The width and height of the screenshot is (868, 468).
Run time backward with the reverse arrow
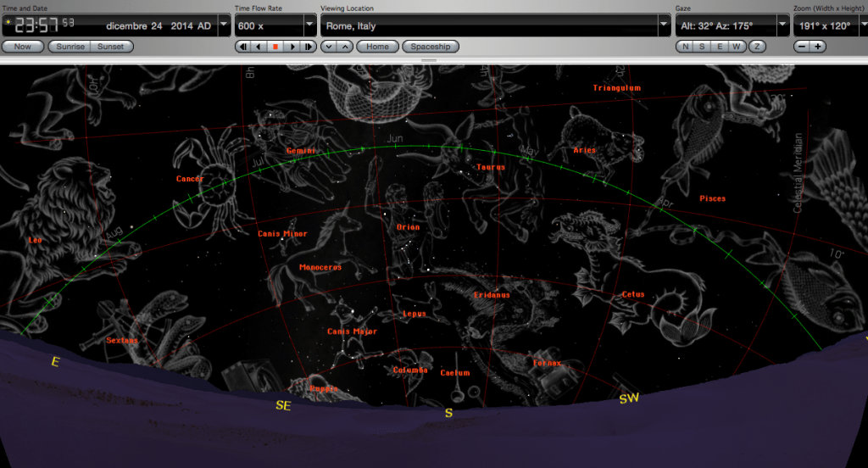click(259, 47)
